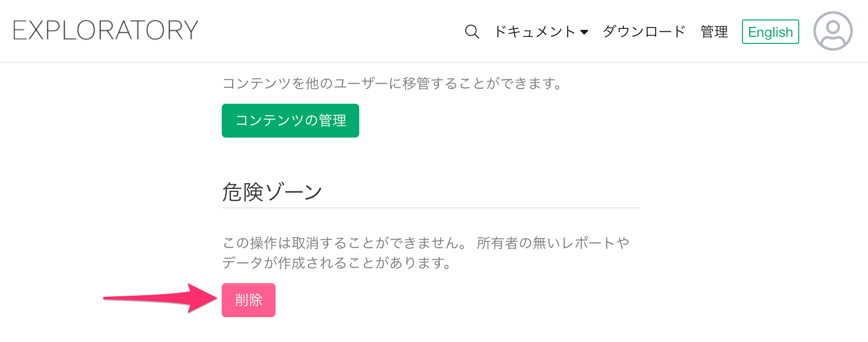Click the 所有者の無いレポートや text

(x=553, y=243)
